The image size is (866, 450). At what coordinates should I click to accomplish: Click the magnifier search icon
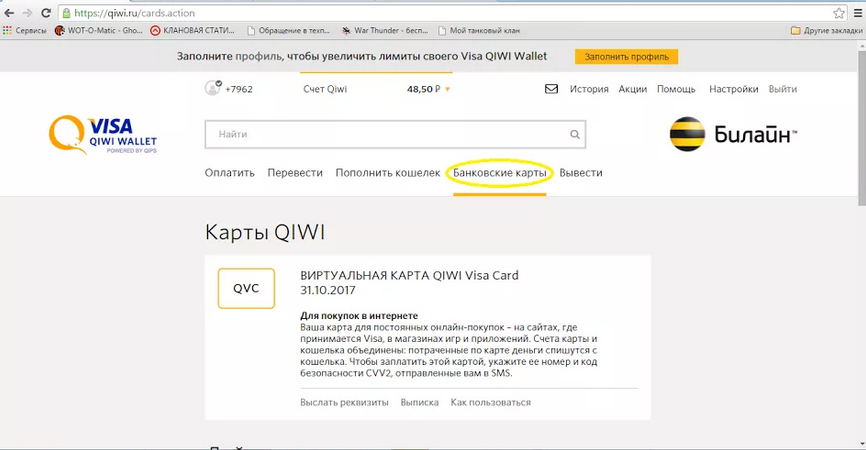click(575, 134)
